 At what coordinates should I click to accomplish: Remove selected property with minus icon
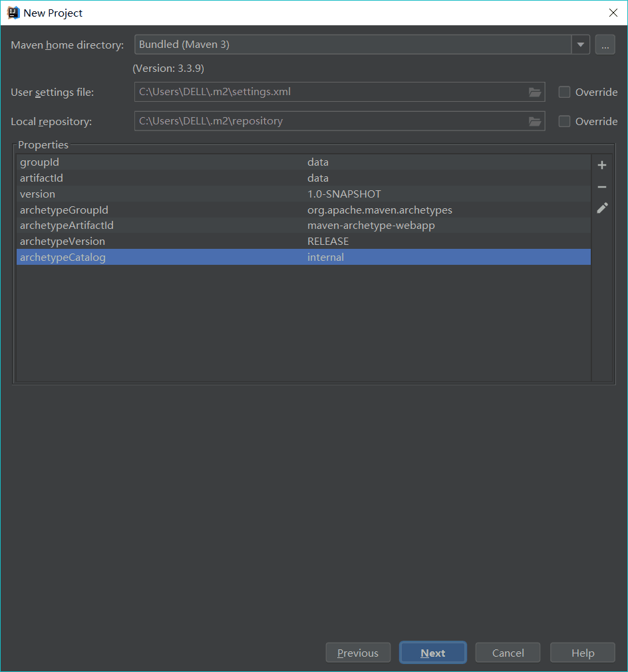(602, 187)
